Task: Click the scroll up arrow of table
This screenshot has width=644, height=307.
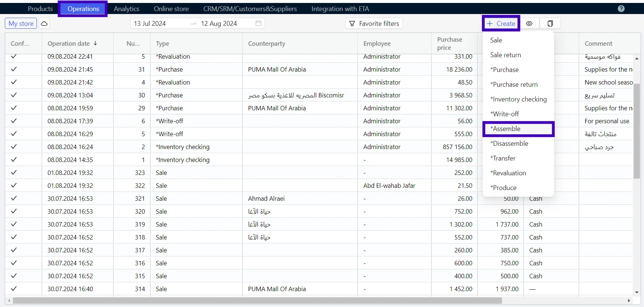Action: pos(637,59)
